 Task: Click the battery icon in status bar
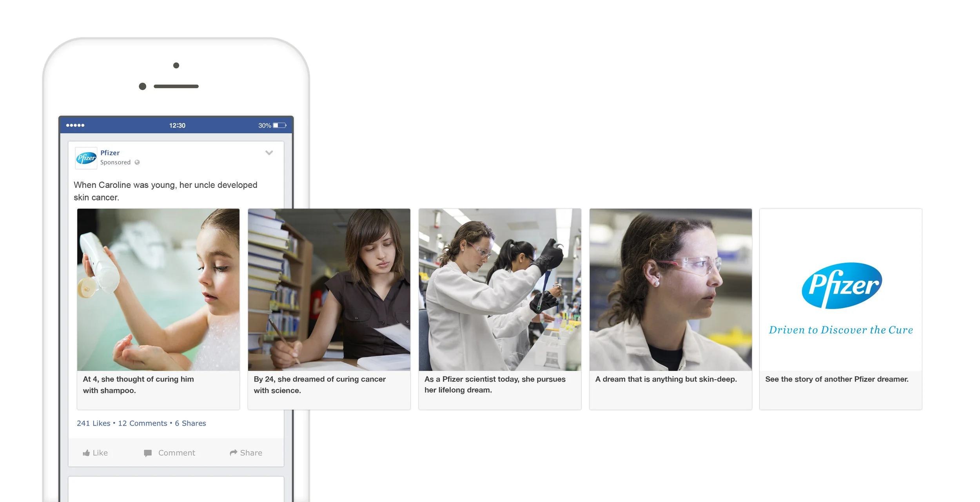[280, 125]
